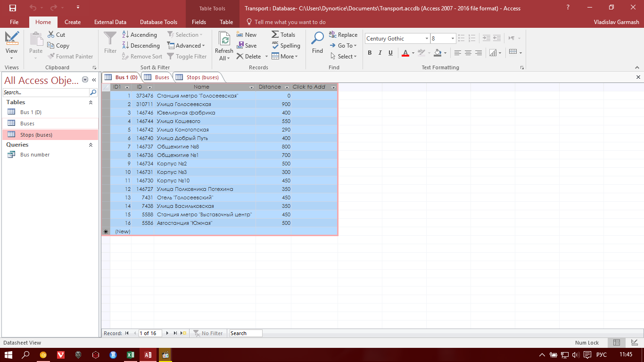Screen dimensions: 644x362
Task: Click Format Painter brush
Action: point(70,57)
